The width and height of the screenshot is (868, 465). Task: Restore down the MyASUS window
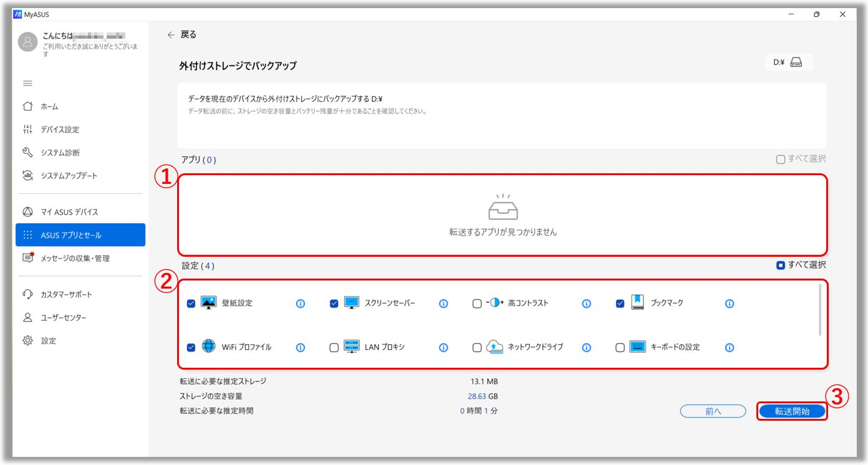click(x=817, y=14)
